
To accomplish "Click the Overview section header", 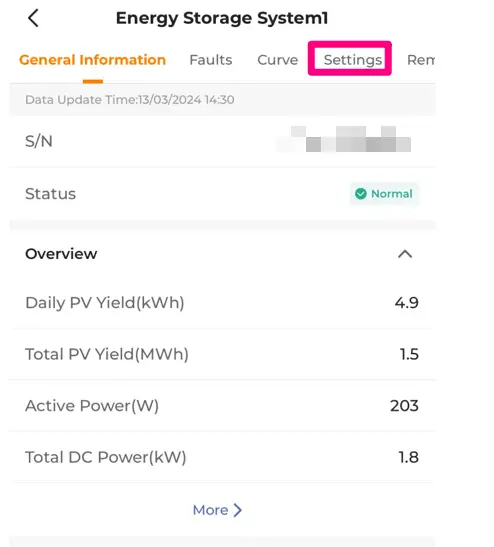I will pos(222,254).
